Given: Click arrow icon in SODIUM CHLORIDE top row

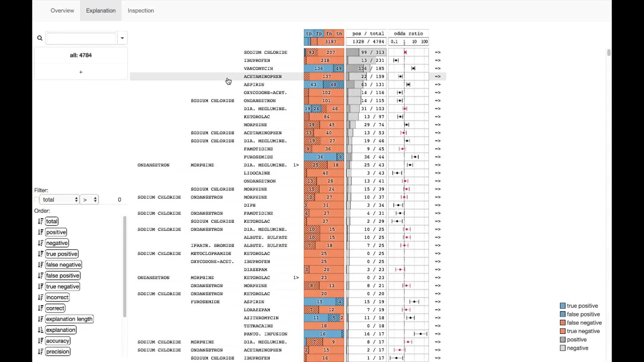Looking at the screenshot, I should click(x=438, y=52).
